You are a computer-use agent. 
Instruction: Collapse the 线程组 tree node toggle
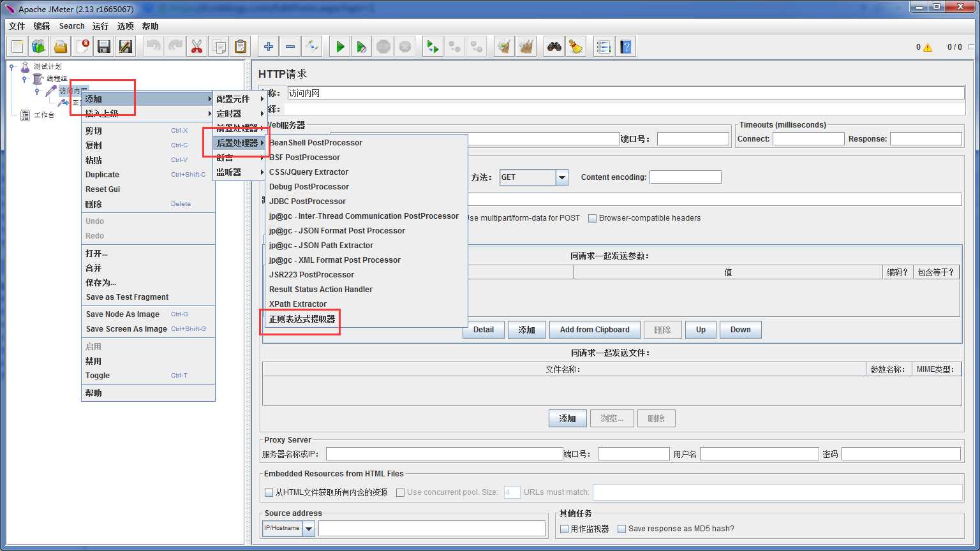[x=25, y=78]
